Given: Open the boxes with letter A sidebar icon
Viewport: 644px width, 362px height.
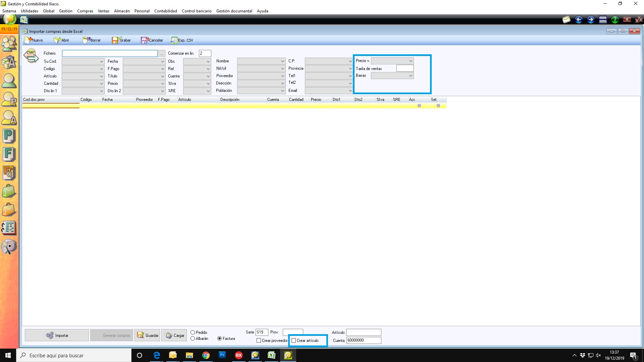Looking at the screenshot, I should click(9, 62).
